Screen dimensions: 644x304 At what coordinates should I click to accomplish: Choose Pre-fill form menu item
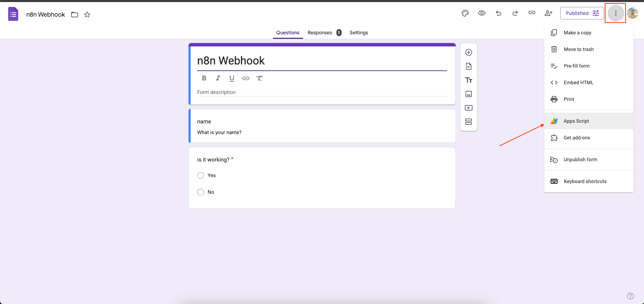pyautogui.click(x=589, y=66)
